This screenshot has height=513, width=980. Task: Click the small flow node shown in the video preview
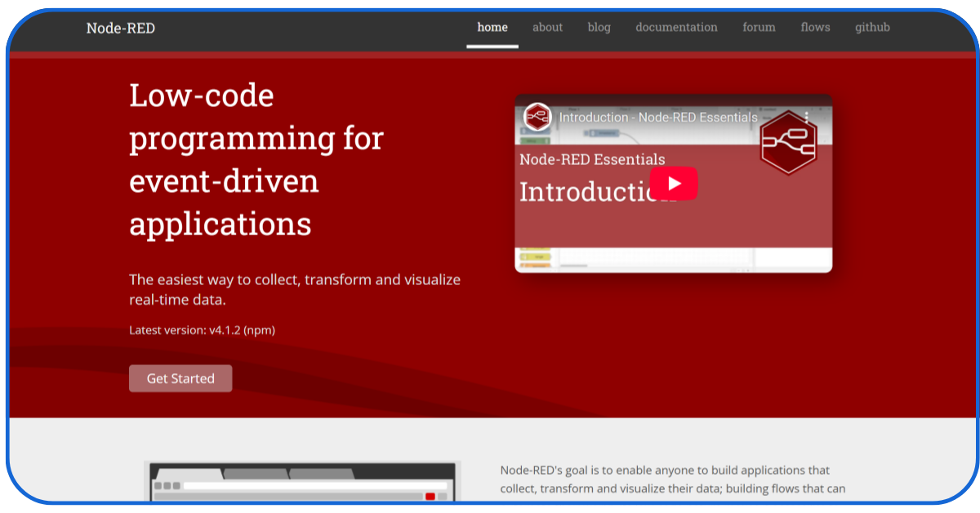tap(603, 132)
